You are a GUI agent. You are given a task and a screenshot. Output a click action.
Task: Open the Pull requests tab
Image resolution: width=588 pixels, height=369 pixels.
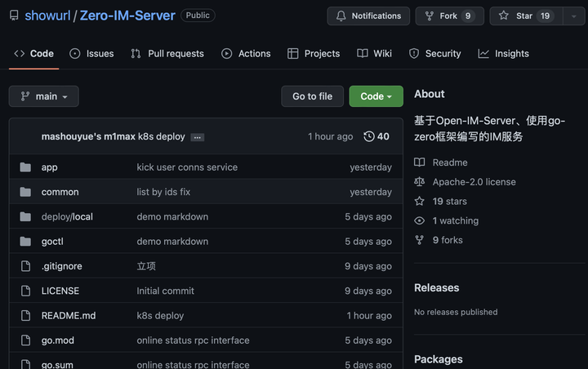[x=167, y=54]
